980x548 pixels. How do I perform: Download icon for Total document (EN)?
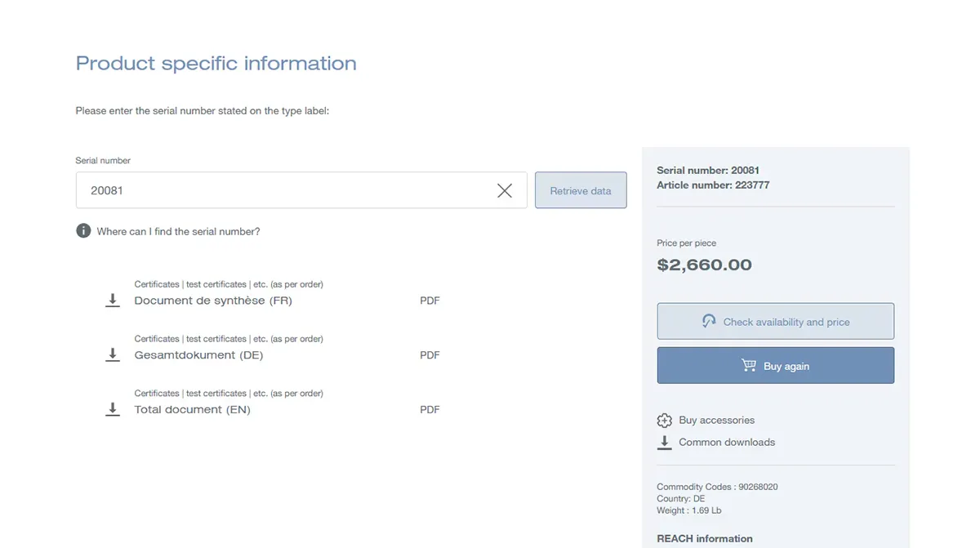click(x=113, y=409)
